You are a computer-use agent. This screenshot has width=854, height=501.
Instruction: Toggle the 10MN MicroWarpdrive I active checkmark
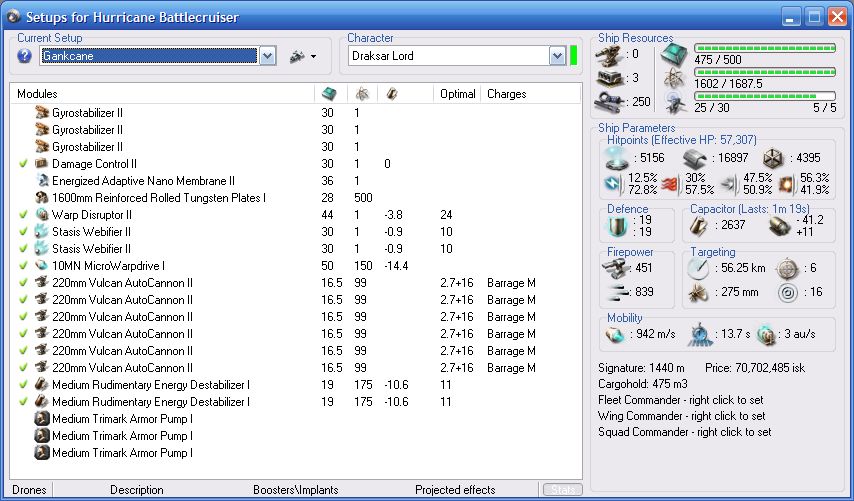point(23,266)
